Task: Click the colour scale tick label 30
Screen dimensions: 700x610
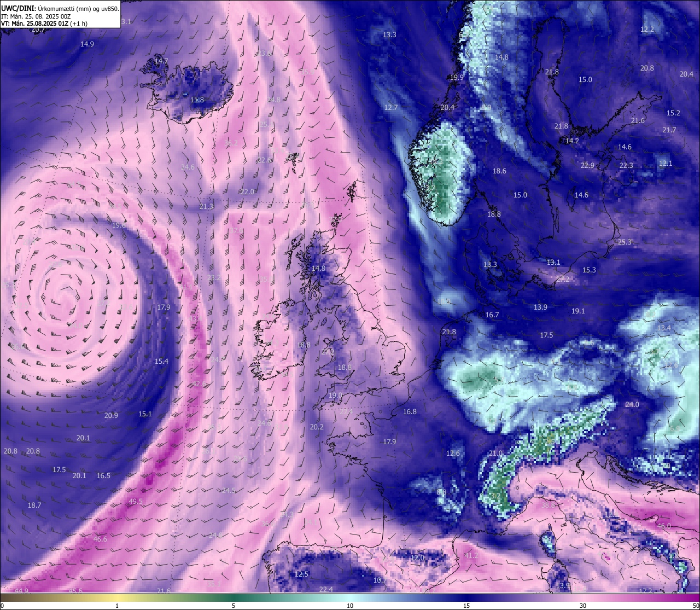Action: tap(583, 606)
